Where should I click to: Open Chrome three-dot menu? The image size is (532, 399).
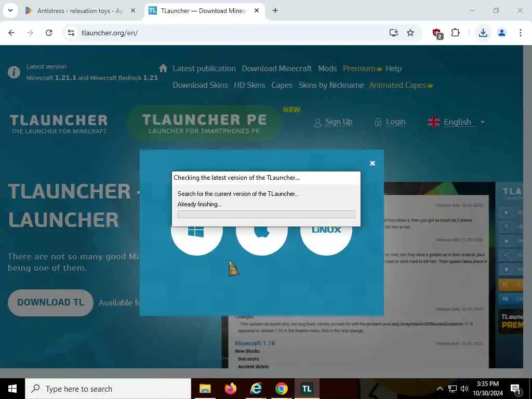[x=521, y=33]
